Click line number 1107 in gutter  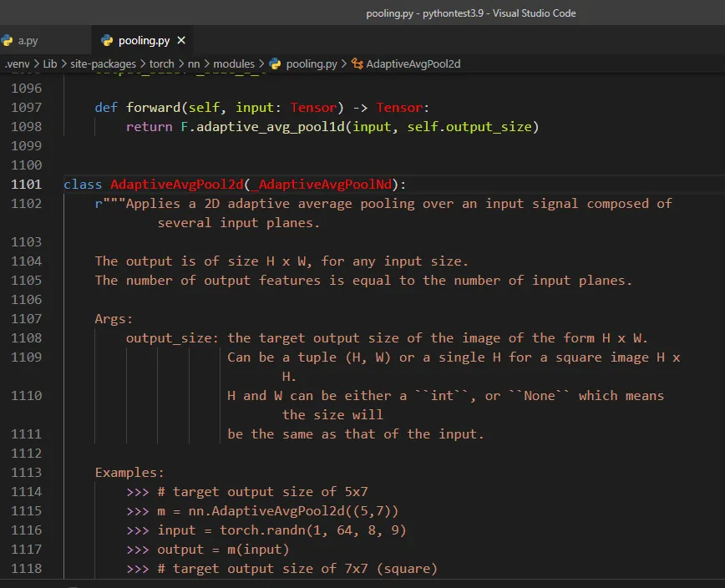(x=27, y=319)
